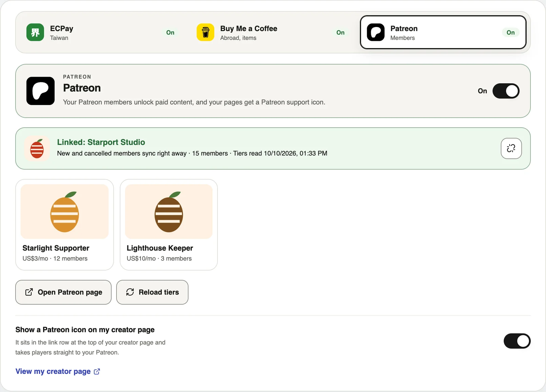This screenshot has width=546, height=392.
Task: Click the Patreon logo in the tab
Action: (x=376, y=32)
